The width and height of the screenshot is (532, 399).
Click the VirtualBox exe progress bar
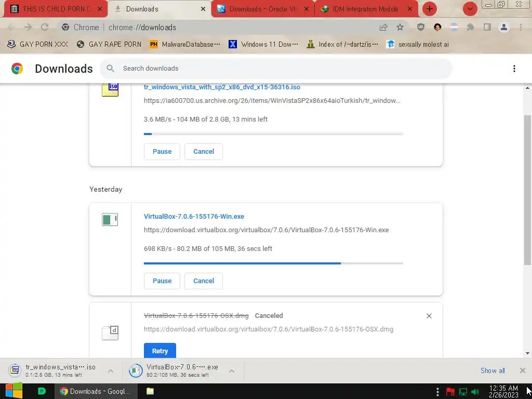point(273,263)
